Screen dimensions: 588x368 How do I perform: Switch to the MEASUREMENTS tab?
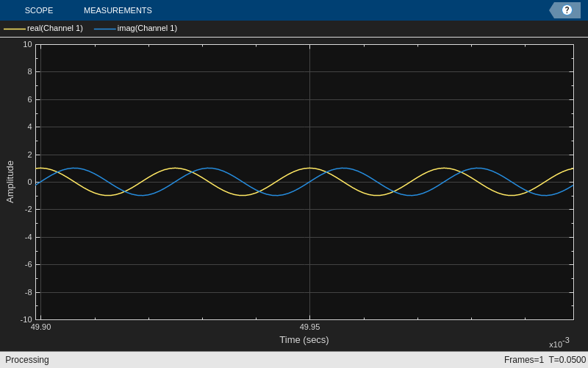(118, 10)
